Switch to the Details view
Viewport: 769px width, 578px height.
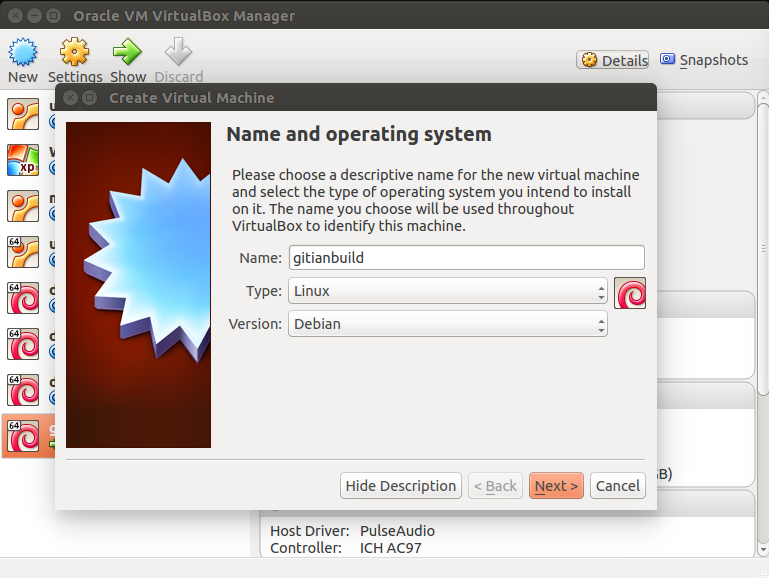coord(613,60)
